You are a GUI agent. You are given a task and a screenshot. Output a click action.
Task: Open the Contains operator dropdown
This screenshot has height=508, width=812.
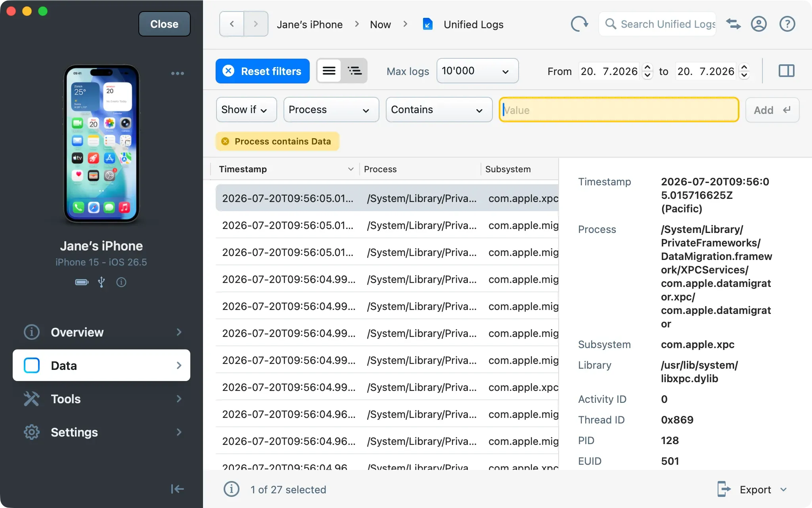(x=439, y=110)
